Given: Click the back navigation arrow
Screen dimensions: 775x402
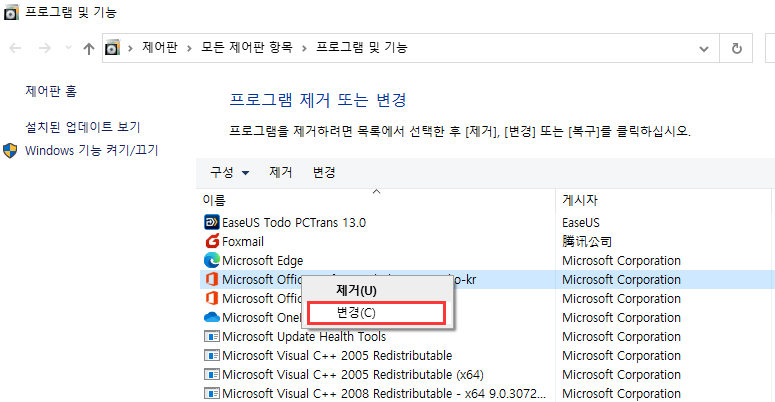Looking at the screenshot, I should tap(15, 48).
